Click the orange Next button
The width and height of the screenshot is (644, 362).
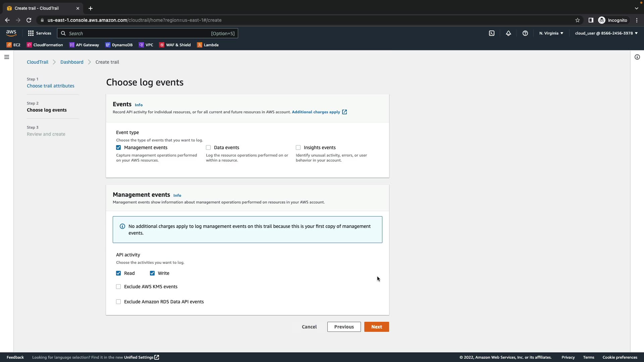[x=376, y=327]
